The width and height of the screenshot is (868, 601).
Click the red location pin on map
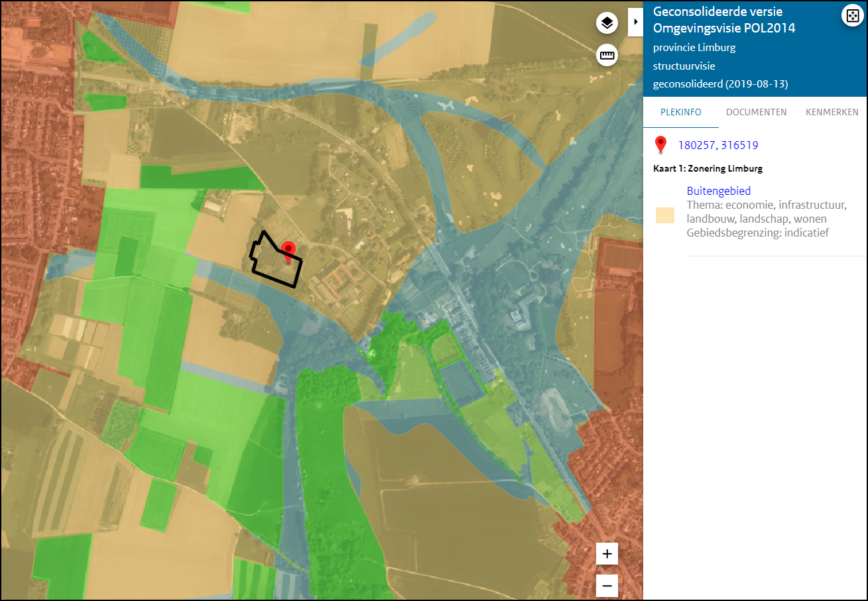pyautogui.click(x=288, y=252)
